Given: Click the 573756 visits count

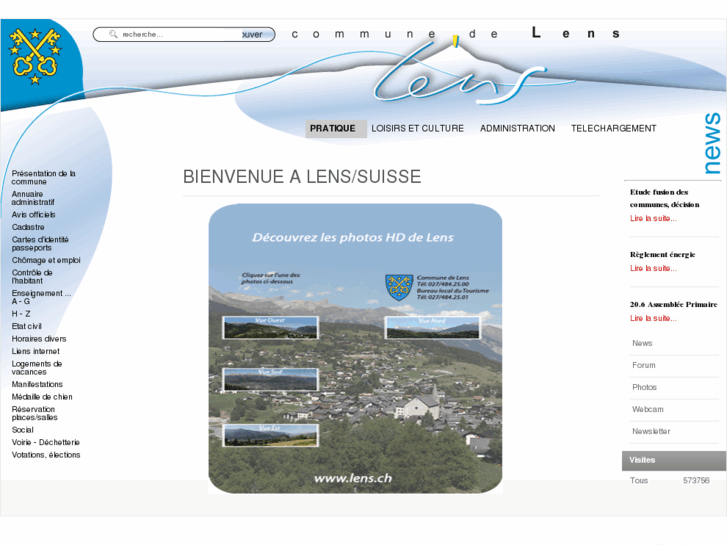Looking at the screenshot, I should click(696, 481).
